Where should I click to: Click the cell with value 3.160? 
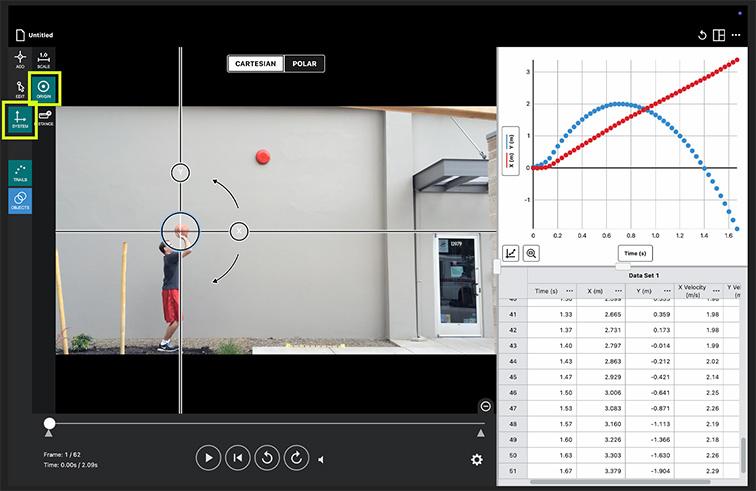[x=601, y=424]
